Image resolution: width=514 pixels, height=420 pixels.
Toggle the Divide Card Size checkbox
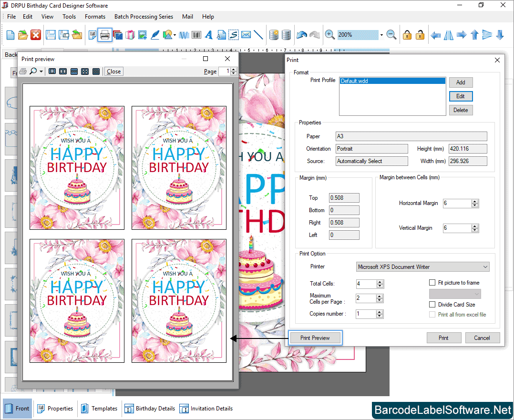(432, 305)
